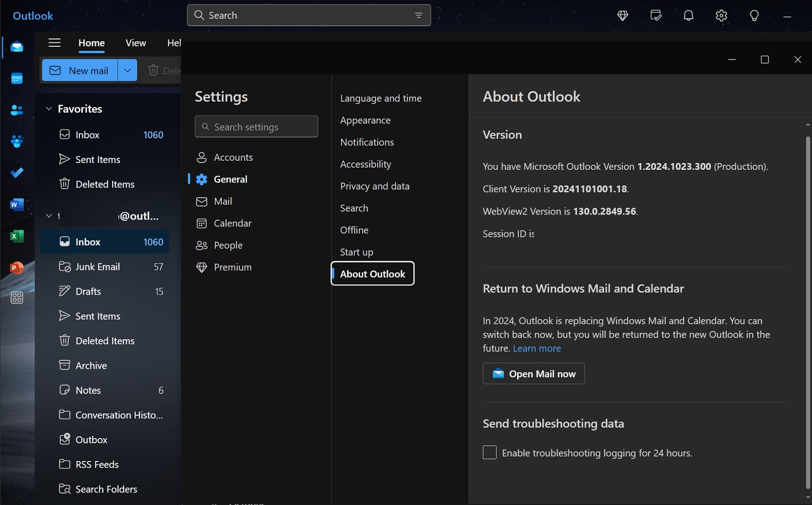
Task: Maximize the Settings dialog window
Action: [x=765, y=59]
